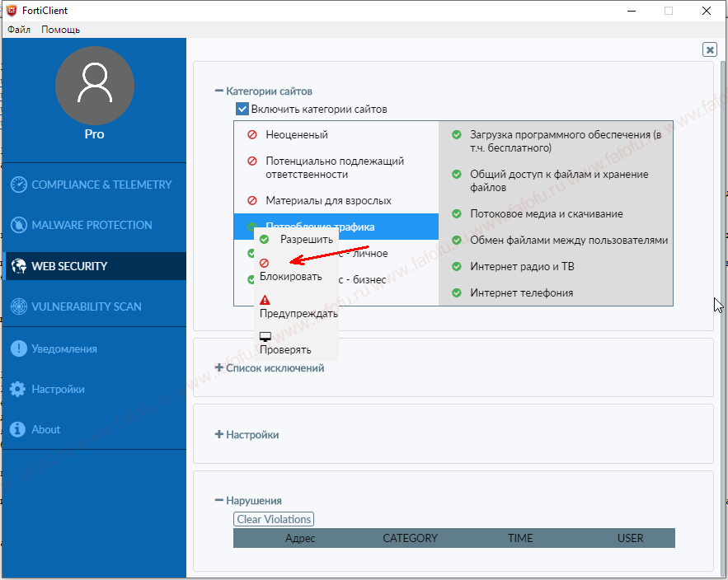Click green check beside Обмен файлами между пользователями
This screenshot has height=580, width=728.
pos(457,240)
